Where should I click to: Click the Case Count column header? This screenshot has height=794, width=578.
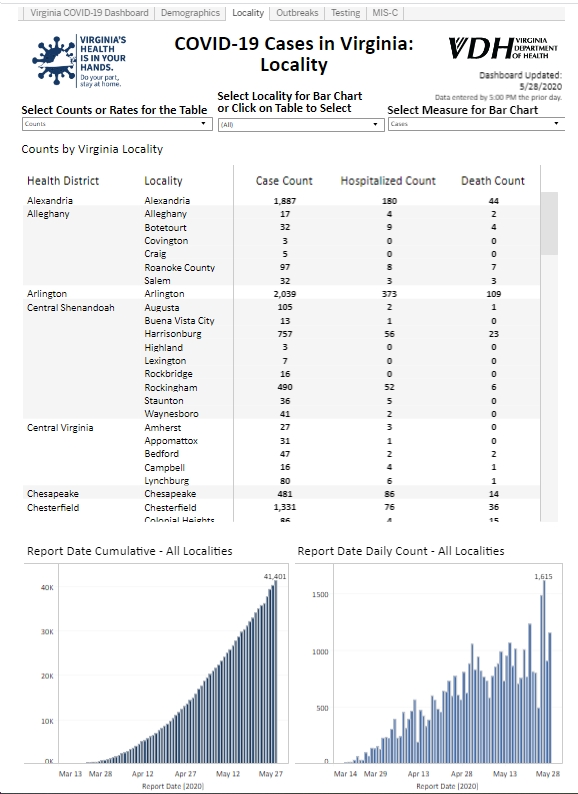point(284,181)
